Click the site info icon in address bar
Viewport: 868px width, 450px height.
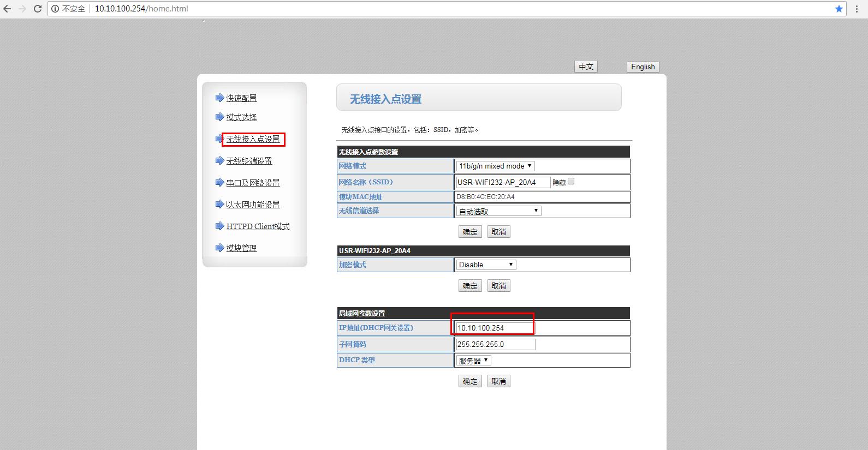click(55, 9)
